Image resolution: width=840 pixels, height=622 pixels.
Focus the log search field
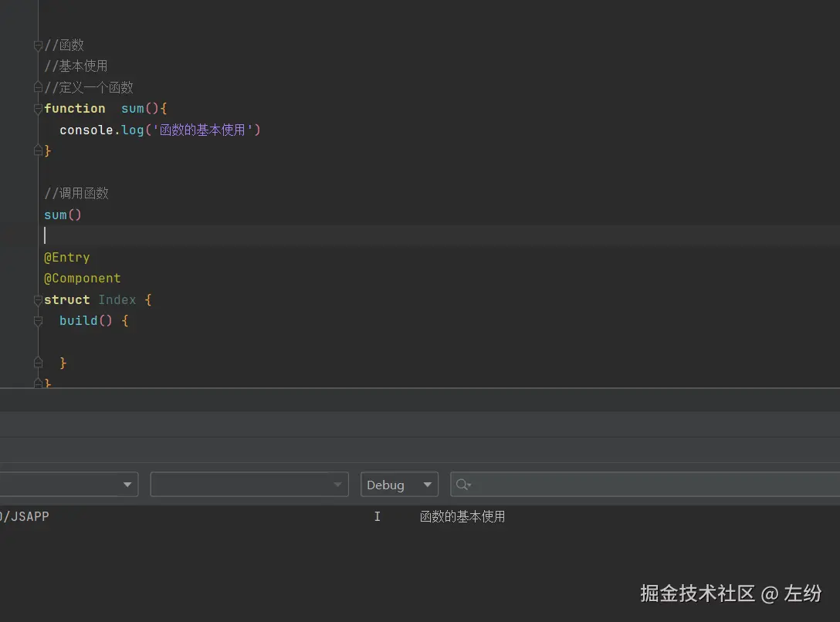coord(645,485)
